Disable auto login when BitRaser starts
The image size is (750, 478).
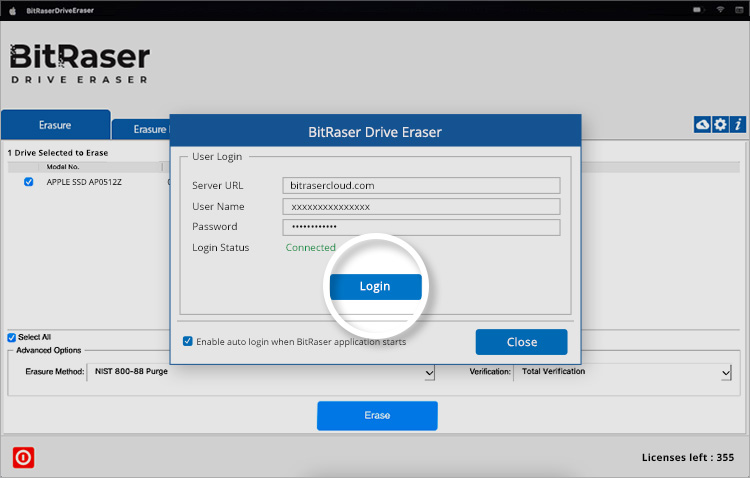[x=188, y=341]
